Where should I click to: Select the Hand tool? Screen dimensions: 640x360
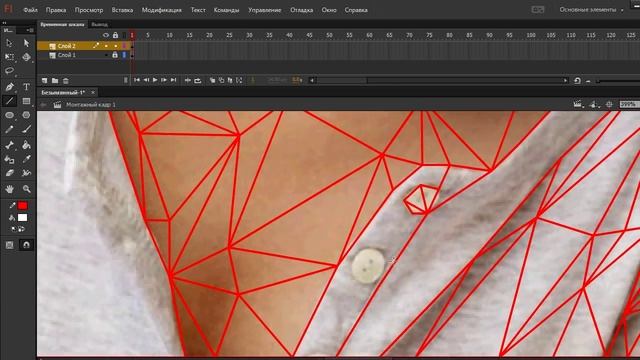point(9,189)
